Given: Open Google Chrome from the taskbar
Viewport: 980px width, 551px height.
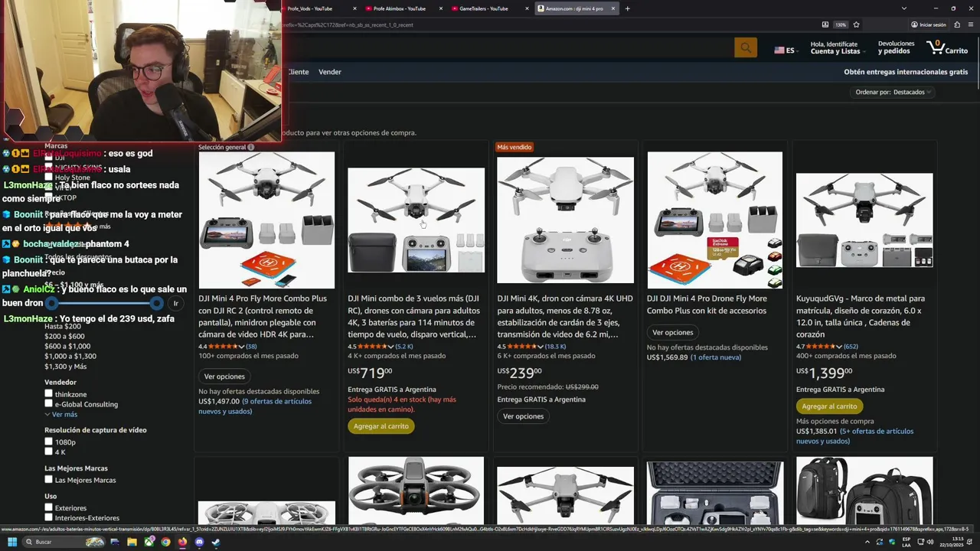Looking at the screenshot, I should point(165,542).
